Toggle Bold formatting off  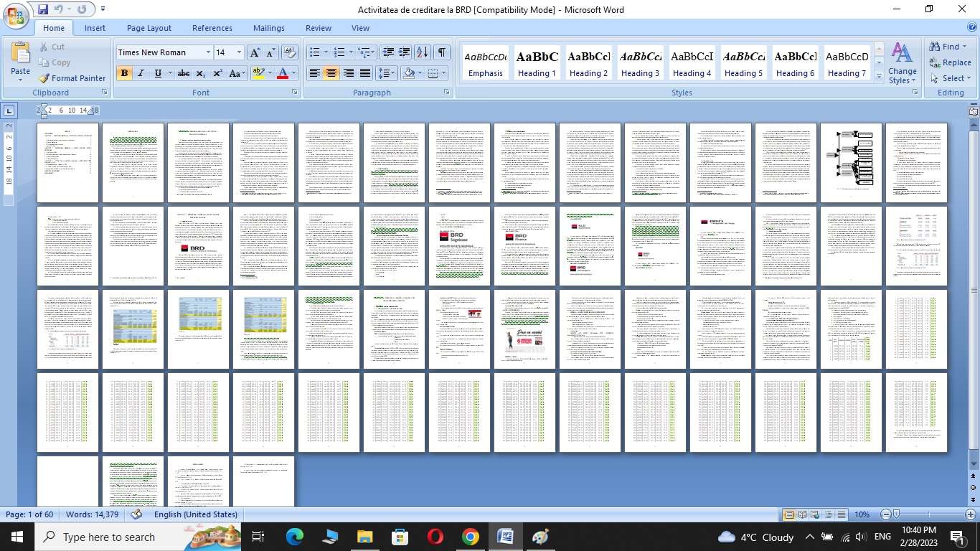pyautogui.click(x=124, y=73)
